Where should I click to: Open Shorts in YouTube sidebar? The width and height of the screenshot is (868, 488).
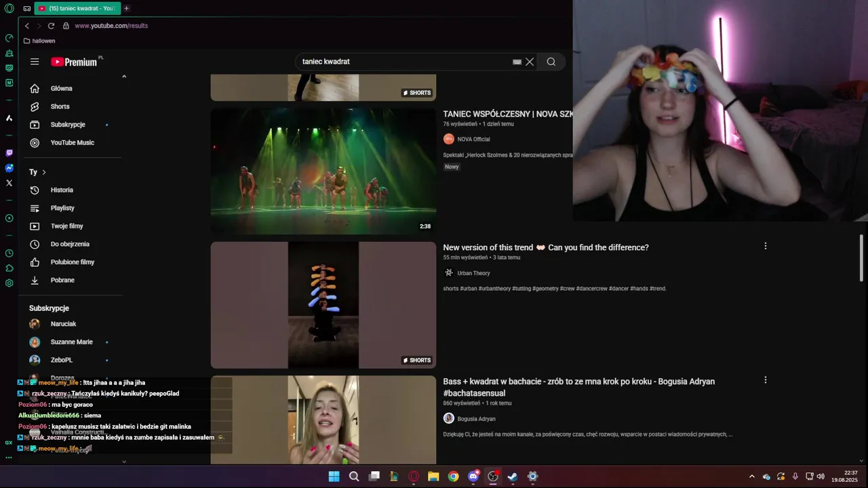coord(60,106)
